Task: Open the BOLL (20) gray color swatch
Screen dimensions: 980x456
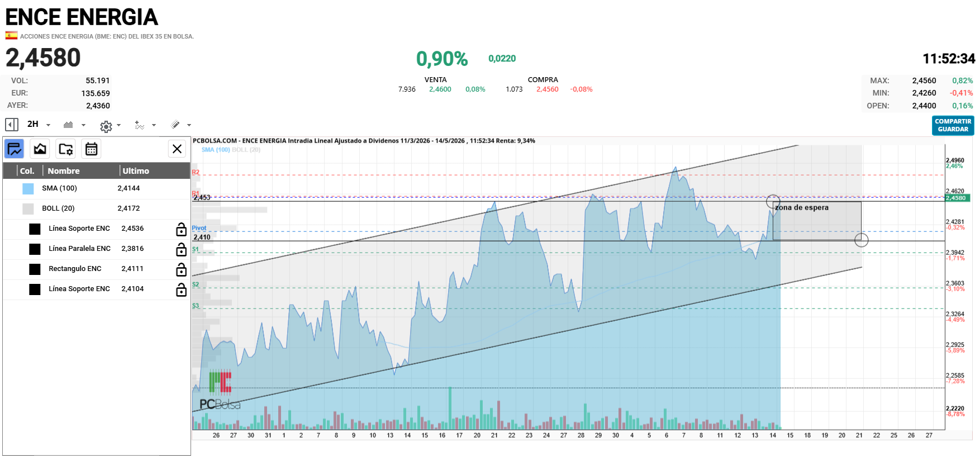Action: (x=28, y=209)
